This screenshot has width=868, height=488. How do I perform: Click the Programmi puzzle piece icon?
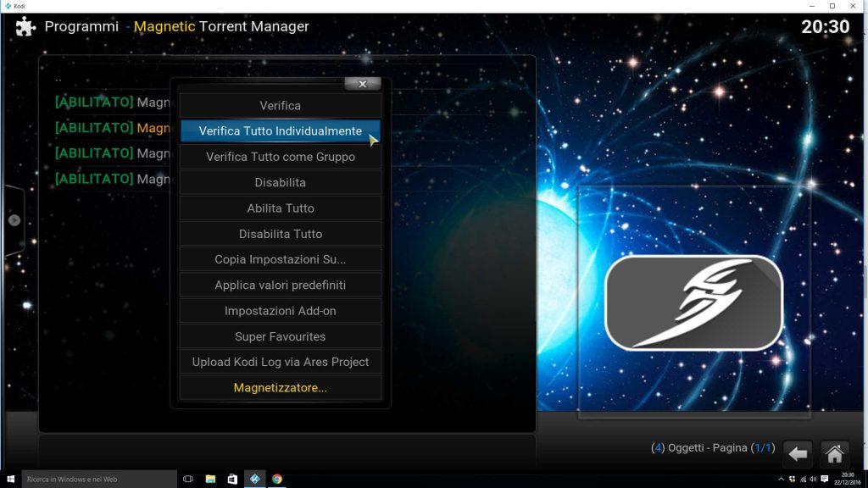click(x=25, y=26)
